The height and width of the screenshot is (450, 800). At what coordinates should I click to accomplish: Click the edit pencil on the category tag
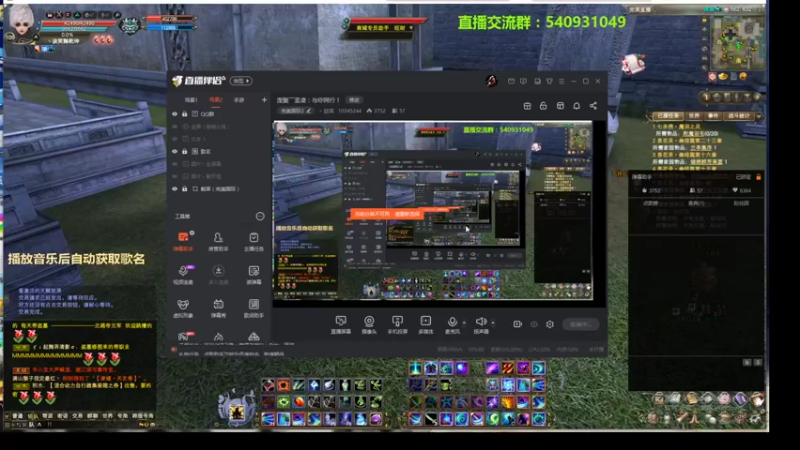tap(309, 111)
